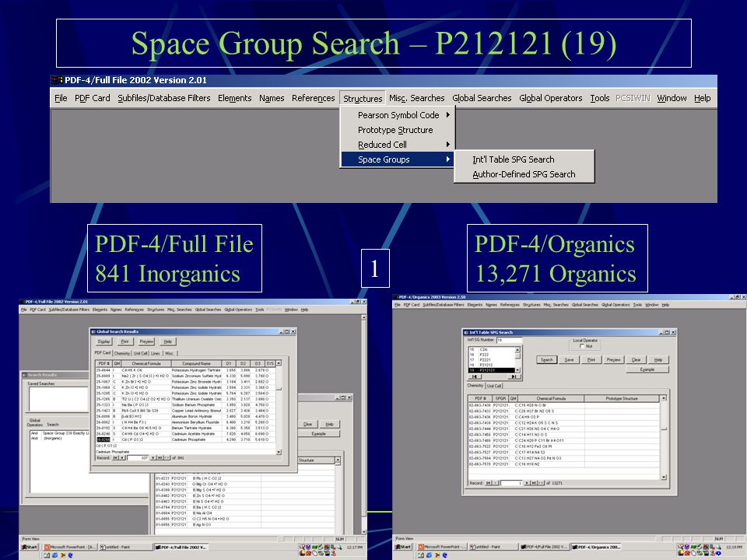Viewport: 747px width, 560px height.
Task: Open Window in the enlarged top menu bar
Action: [x=672, y=98]
